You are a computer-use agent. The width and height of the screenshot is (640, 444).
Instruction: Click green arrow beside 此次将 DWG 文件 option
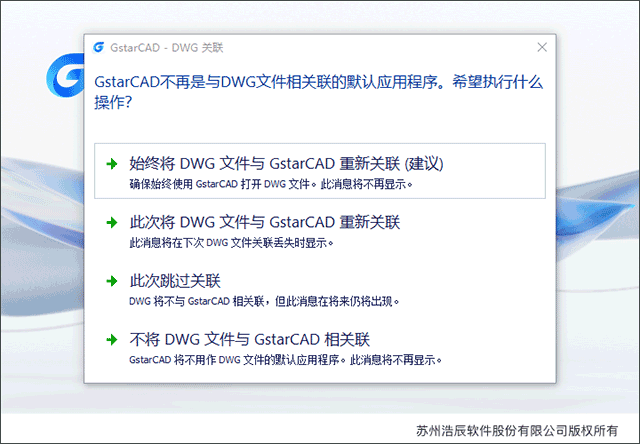[x=112, y=222]
